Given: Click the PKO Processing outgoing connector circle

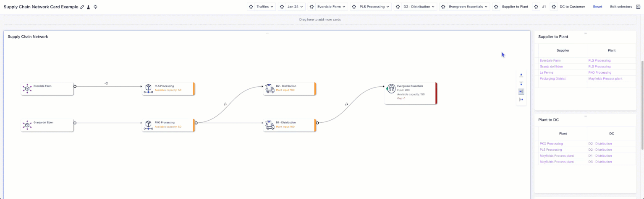Looking at the screenshot, I should click(196, 123).
